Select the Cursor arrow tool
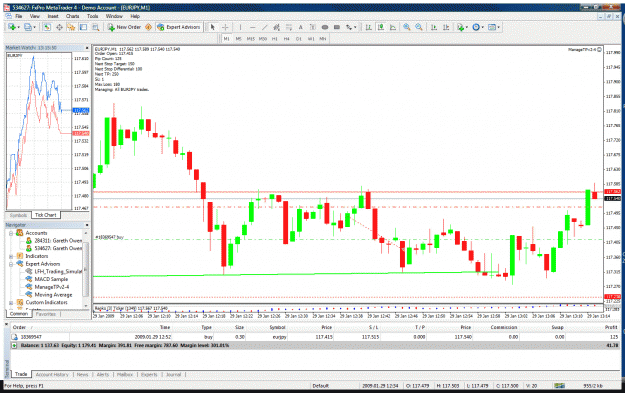The height and width of the screenshot is (393, 625). point(212,27)
